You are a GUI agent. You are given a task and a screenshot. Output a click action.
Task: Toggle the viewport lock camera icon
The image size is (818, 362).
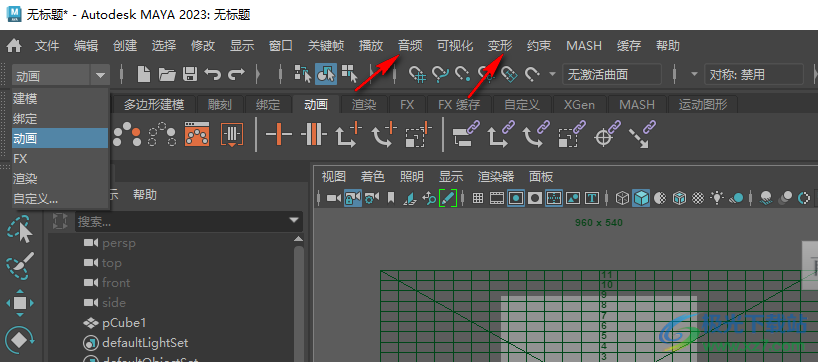353,198
